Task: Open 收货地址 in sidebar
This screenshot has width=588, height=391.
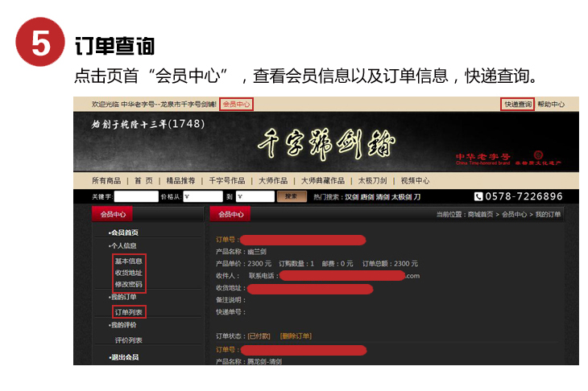Action: tap(129, 273)
